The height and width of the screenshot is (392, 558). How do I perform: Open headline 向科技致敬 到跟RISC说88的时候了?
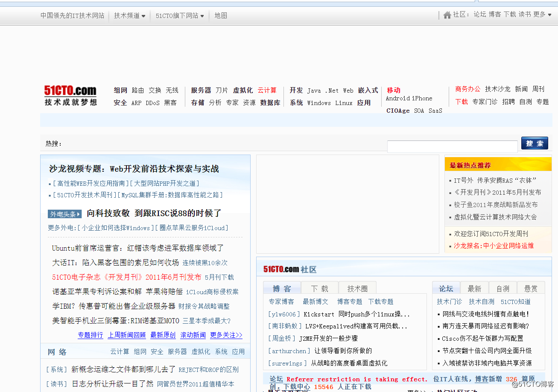tap(154, 213)
